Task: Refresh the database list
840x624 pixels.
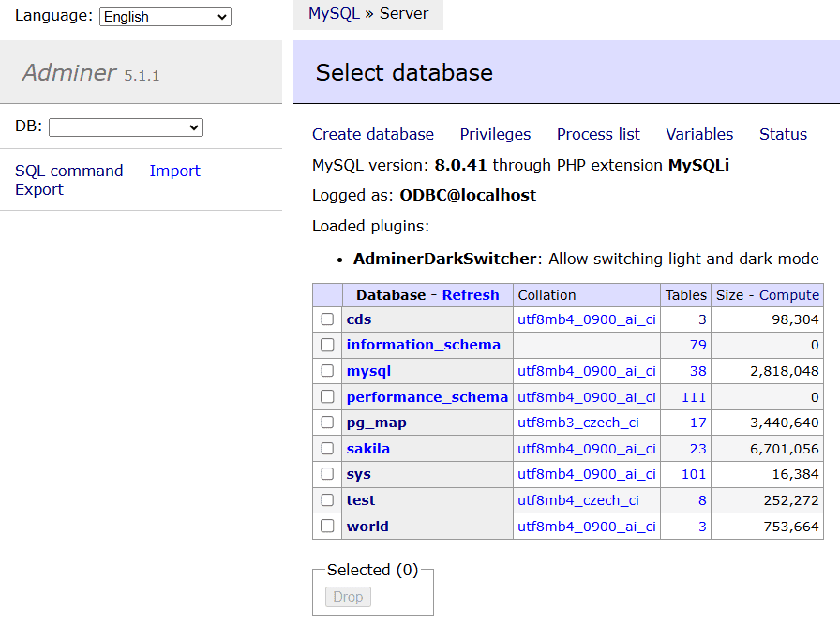Action: click(x=471, y=295)
